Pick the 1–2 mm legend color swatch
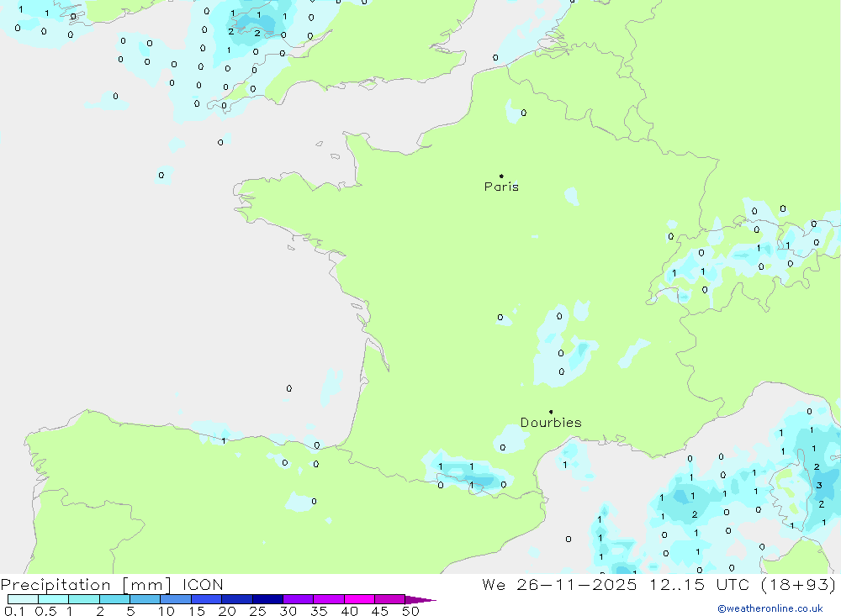841x616 pixels. tap(84, 599)
